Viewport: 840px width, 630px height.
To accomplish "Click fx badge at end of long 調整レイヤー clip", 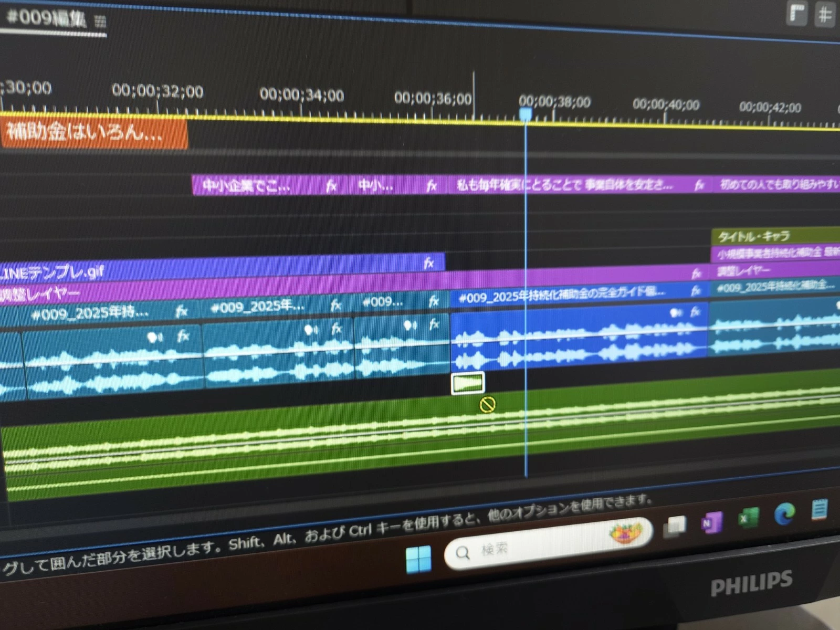I will coord(697,273).
